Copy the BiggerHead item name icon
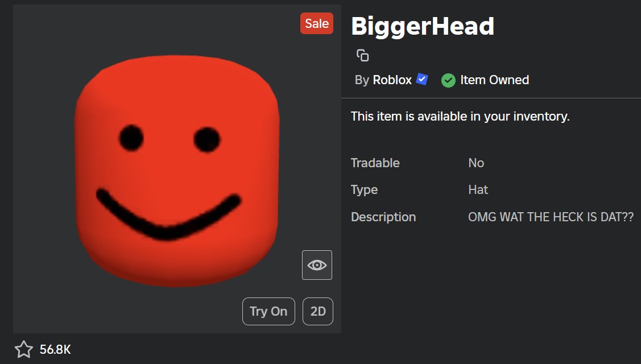This screenshot has width=641, height=364. click(363, 55)
